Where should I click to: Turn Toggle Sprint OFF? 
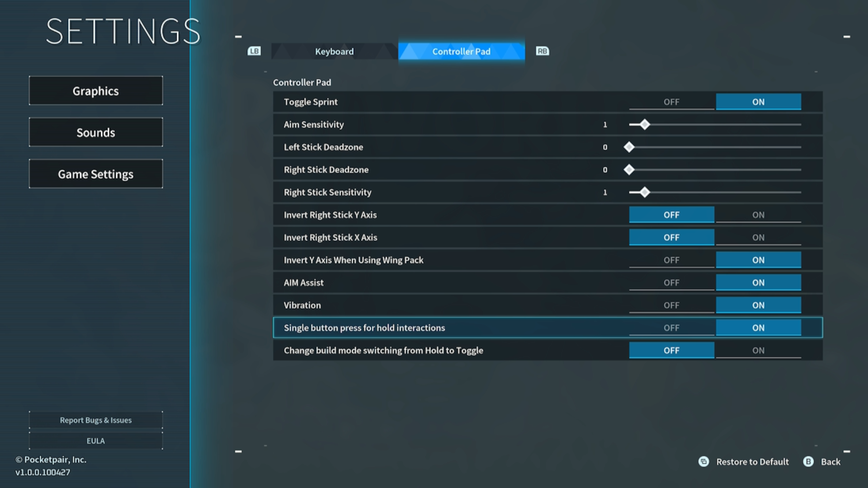(x=671, y=102)
